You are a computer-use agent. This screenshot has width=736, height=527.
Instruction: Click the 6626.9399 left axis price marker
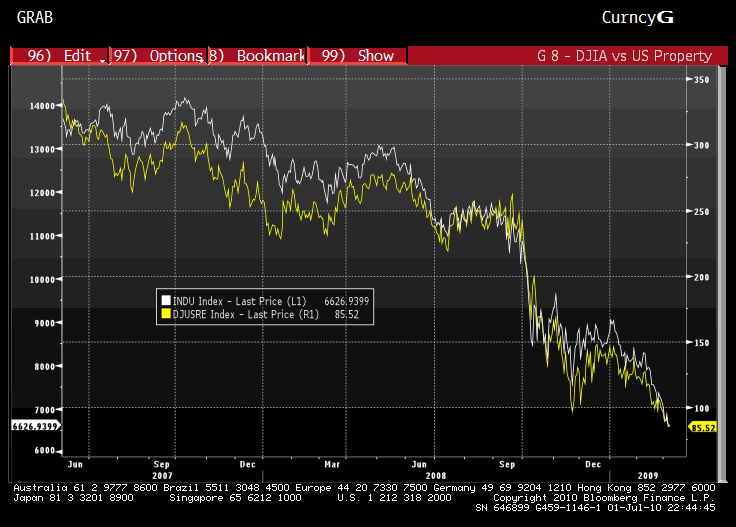click(x=35, y=426)
